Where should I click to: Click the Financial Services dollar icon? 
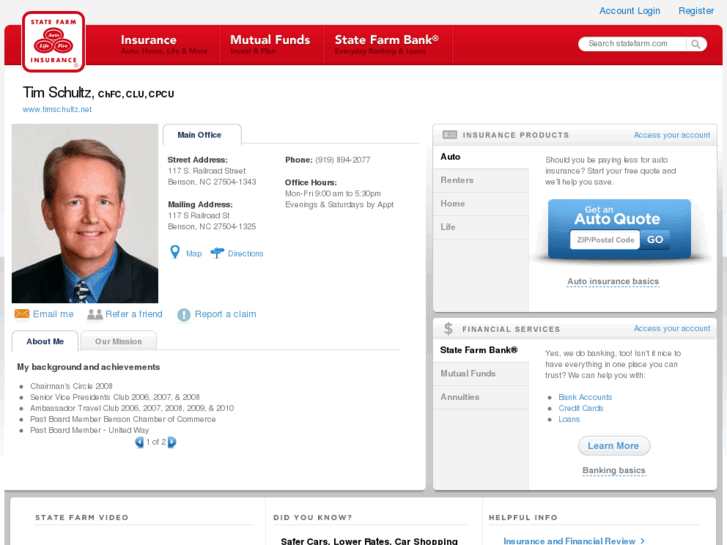coord(448,329)
